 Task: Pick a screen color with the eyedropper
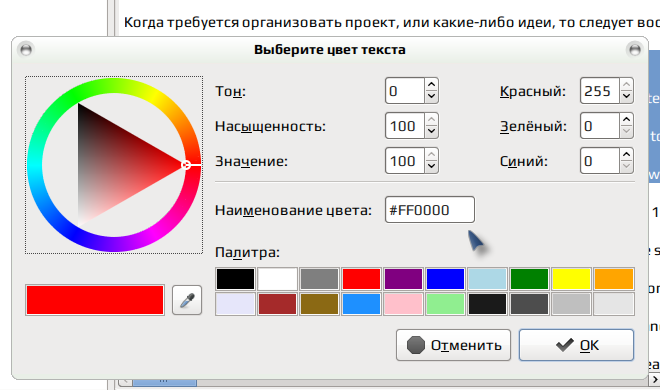pos(187,300)
